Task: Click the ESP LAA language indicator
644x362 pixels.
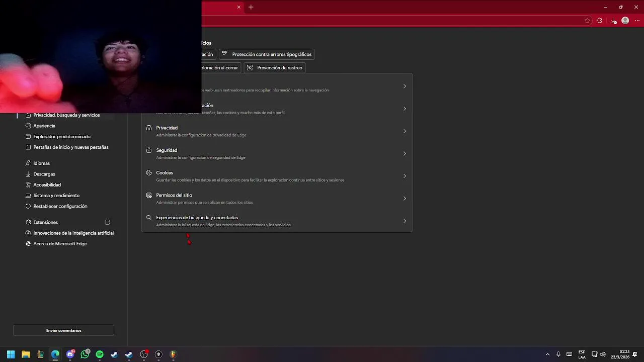Action: pyautogui.click(x=582, y=354)
